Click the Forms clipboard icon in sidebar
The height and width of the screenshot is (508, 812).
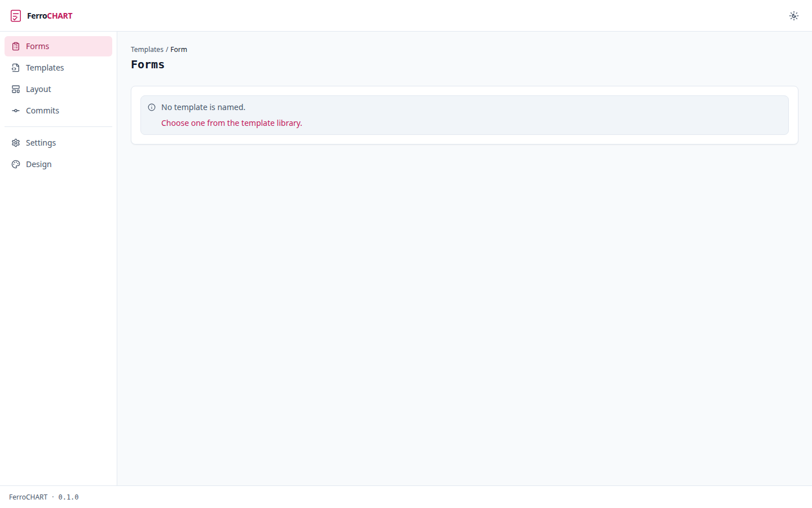click(x=16, y=46)
